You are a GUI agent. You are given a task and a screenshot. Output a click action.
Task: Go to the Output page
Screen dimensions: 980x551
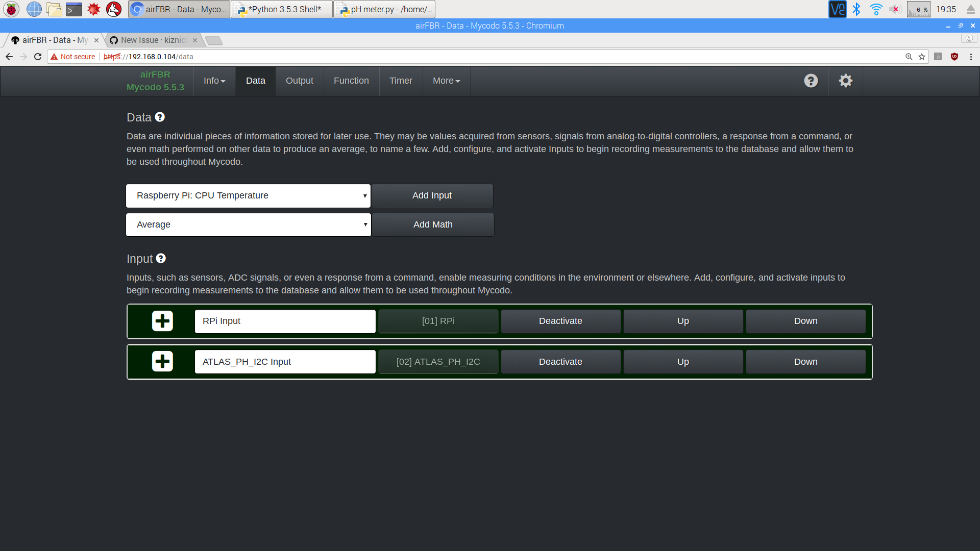300,81
